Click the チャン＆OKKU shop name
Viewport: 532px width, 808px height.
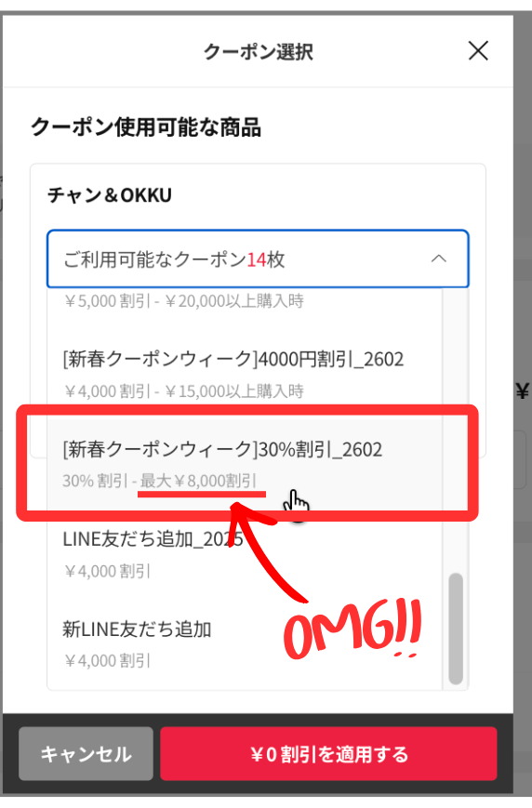110,195
